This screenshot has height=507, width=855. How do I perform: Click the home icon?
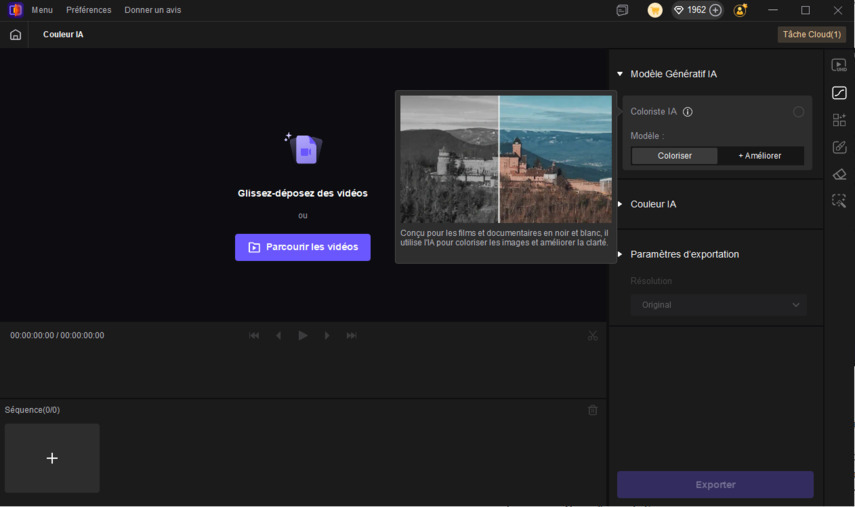click(x=15, y=35)
